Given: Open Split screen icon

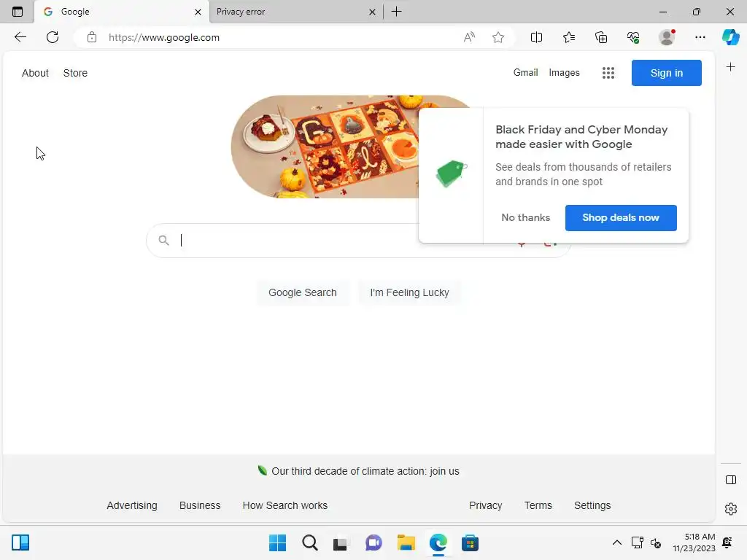Looking at the screenshot, I should pos(536,37).
